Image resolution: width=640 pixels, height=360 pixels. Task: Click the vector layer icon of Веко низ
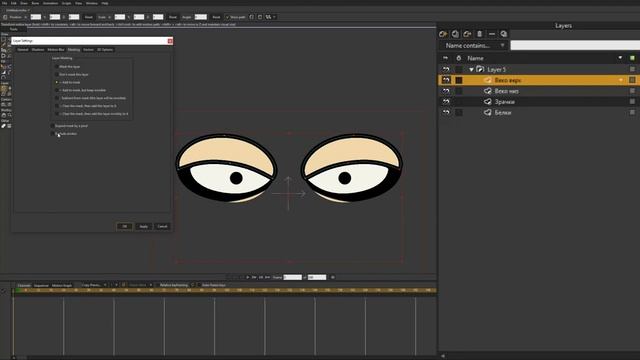(488, 91)
